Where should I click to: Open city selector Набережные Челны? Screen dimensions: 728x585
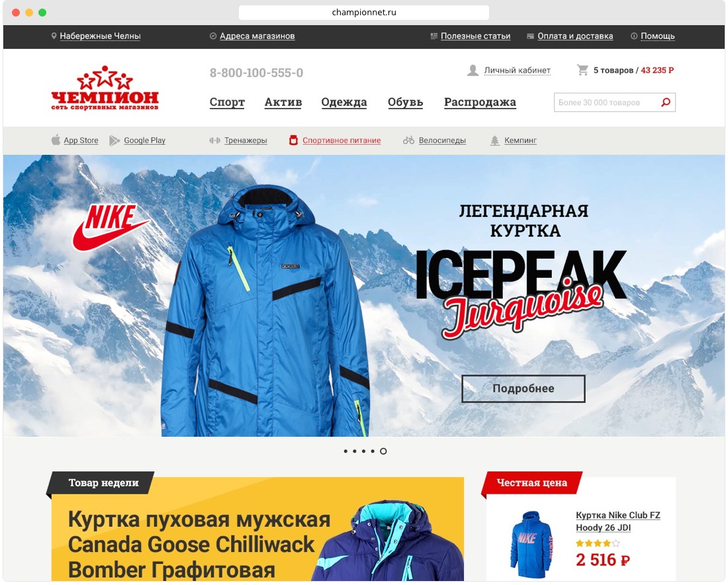(x=101, y=36)
